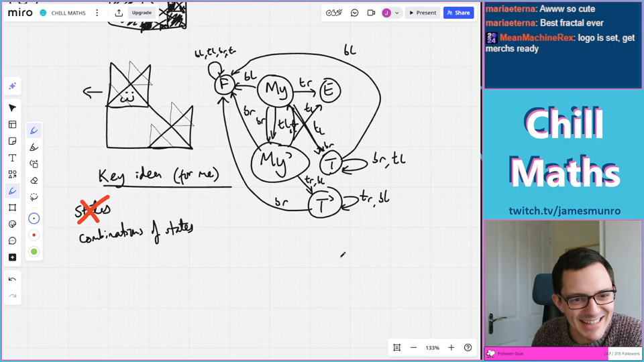
Task: Pick the eraser in pen submenu
Action: pyautogui.click(x=34, y=180)
